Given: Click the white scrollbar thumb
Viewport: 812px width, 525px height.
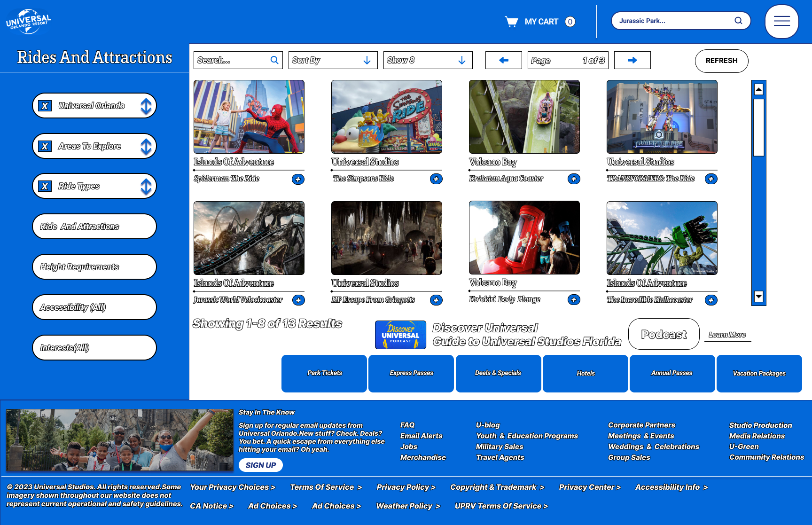Looking at the screenshot, I should (x=758, y=127).
